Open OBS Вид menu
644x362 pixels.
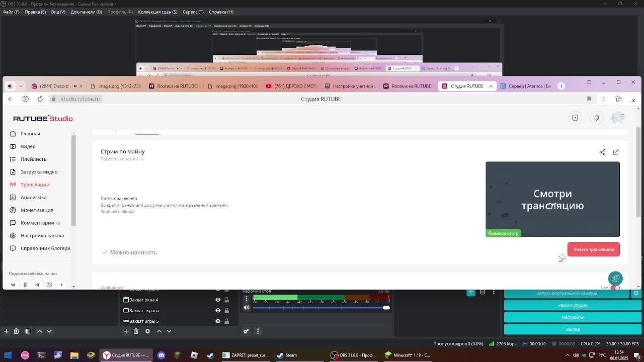(x=58, y=12)
